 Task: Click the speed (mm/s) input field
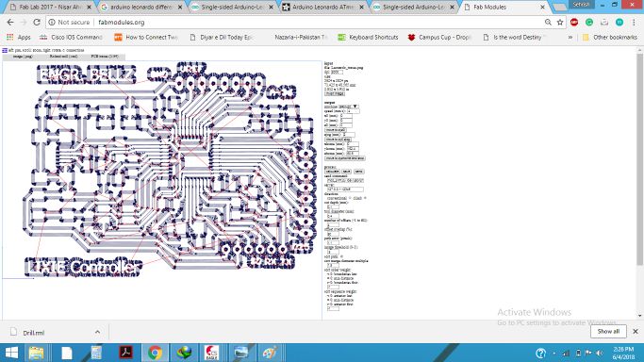354,111
